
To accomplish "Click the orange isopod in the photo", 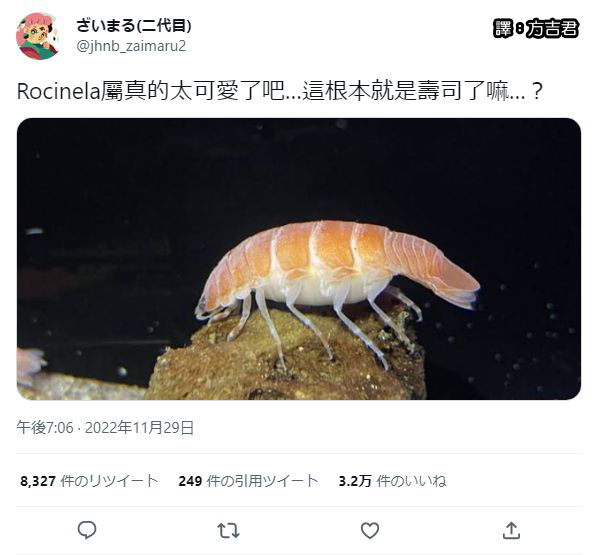I will click(338, 278).
